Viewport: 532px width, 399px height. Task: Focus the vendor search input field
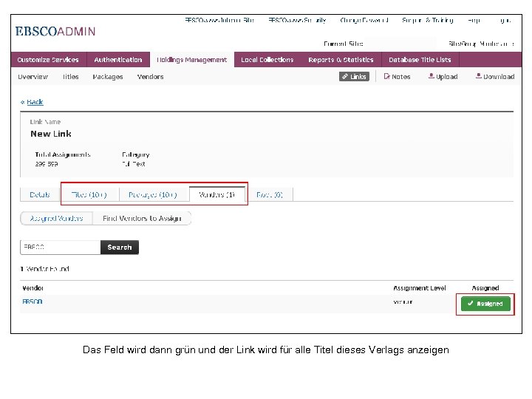61,248
